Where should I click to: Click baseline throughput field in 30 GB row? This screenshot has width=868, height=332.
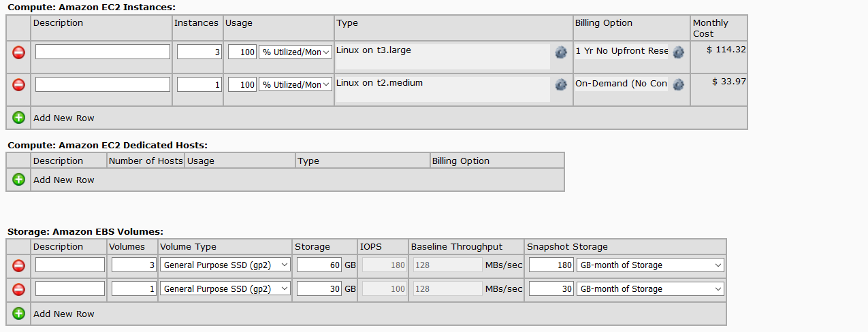point(447,288)
